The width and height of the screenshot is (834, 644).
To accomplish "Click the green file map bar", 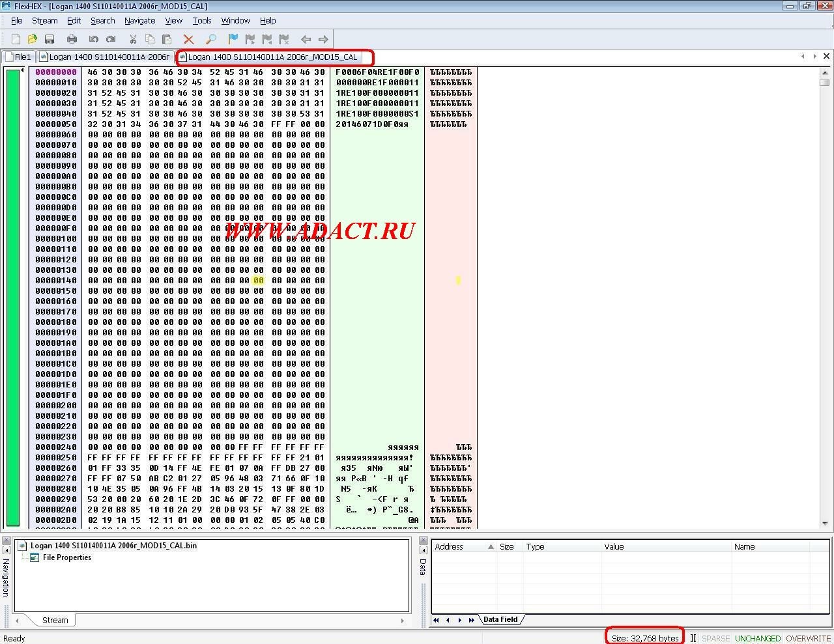I will (x=12, y=297).
